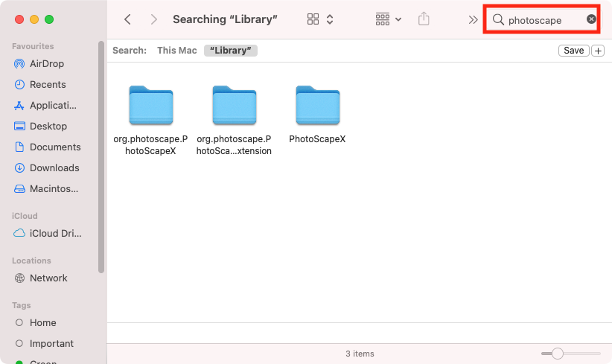Click the AirDrop sidebar icon
Screen dimensions: 612x364
pyautogui.click(x=19, y=63)
